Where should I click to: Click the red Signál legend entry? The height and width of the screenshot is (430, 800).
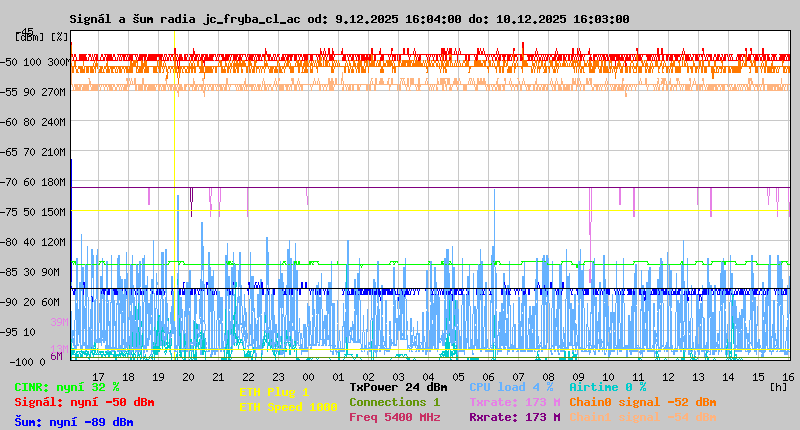(84, 402)
